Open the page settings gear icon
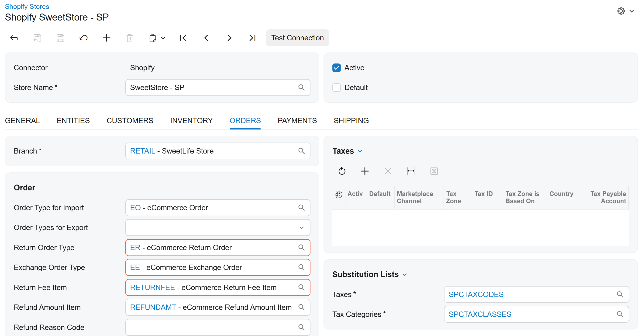Viewport: 644px width, 336px height. (621, 11)
